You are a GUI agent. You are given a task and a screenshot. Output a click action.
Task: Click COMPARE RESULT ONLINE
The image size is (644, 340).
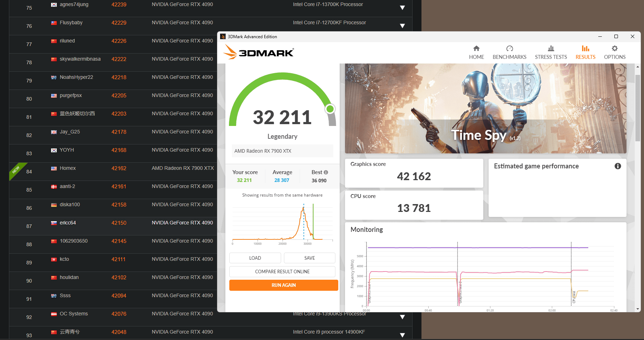tap(282, 272)
